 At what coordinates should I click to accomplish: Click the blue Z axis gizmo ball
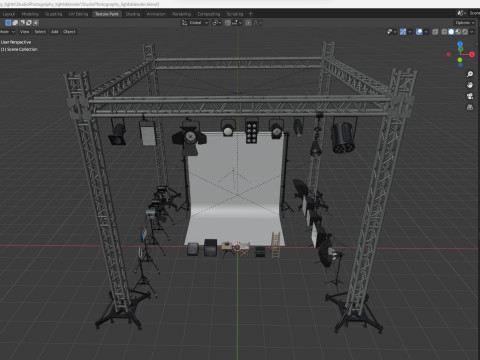pos(460,44)
